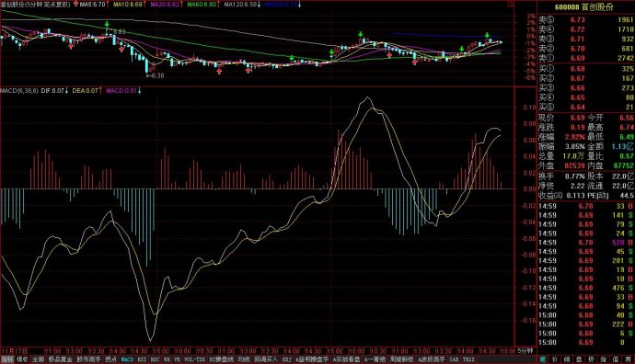Viewport: 635px width, 364px height.
Task: Click the small box icon at chart top-right corner
Action: click(x=510, y=4)
